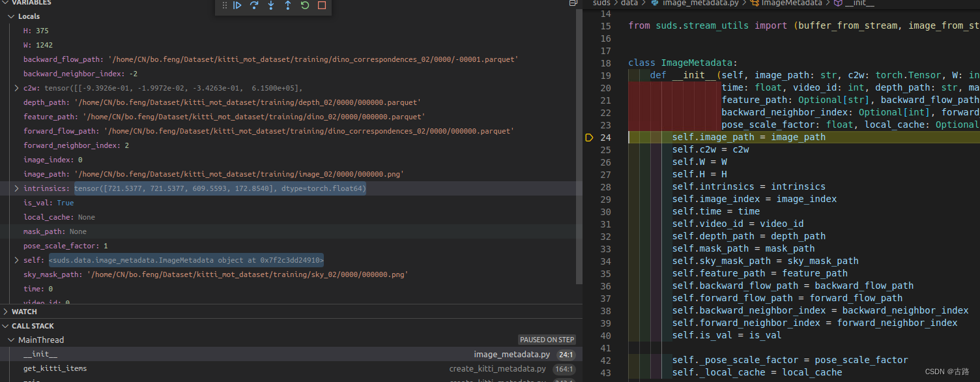Click the image_metadata.py 24:1 frame link
This screenshot has height=382, width=980.
click(525, 355)
